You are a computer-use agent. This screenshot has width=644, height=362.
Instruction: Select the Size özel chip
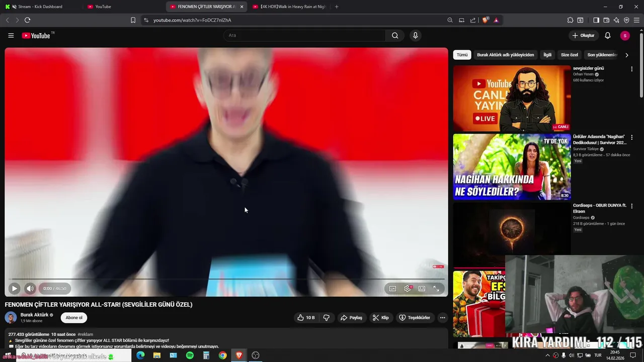570,55
